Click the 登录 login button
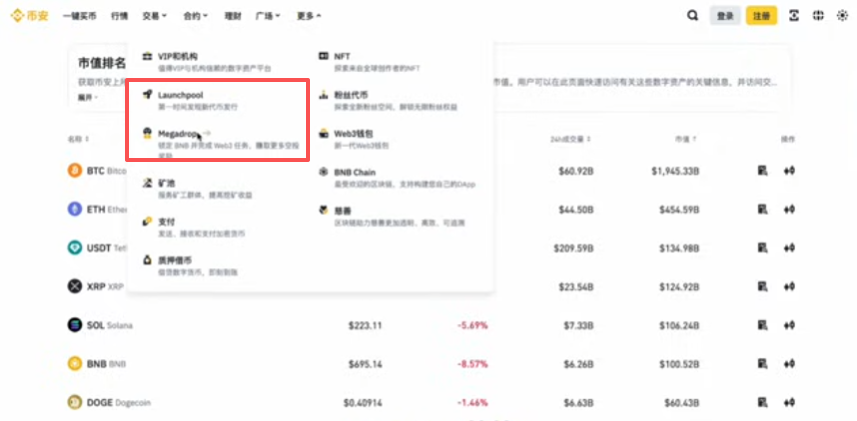Image resolution: width=857 pixels, height=421 pixels. click(725, 16)
